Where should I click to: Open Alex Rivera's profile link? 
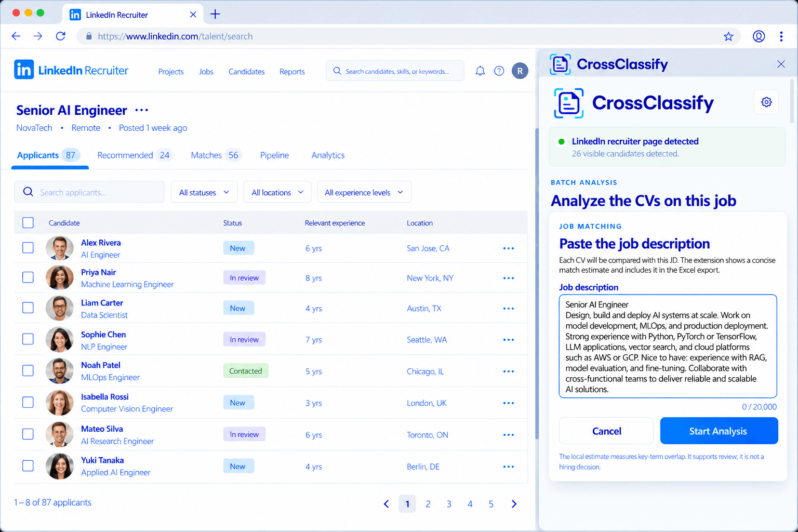pos(101,243)
